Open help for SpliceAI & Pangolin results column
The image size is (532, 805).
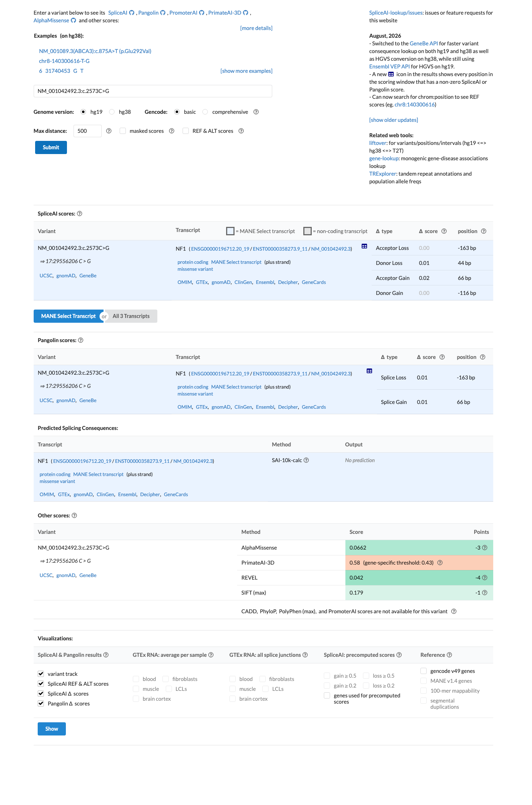[106, 655]
